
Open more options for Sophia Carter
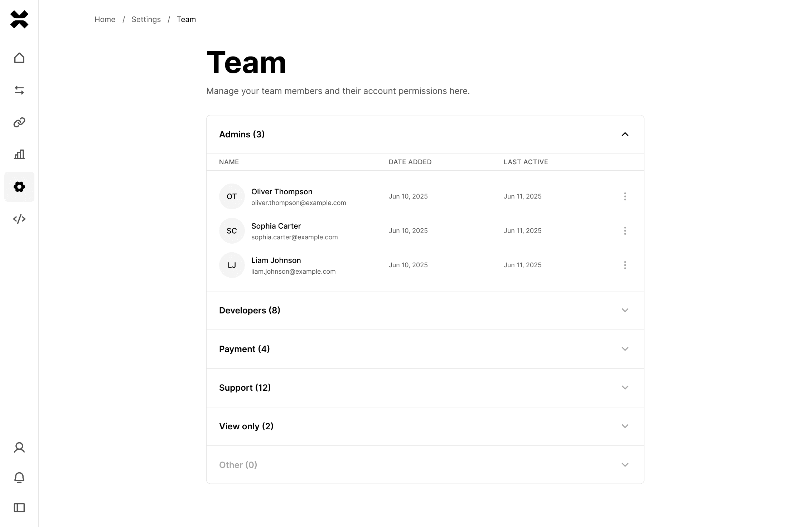pos(625,231)
